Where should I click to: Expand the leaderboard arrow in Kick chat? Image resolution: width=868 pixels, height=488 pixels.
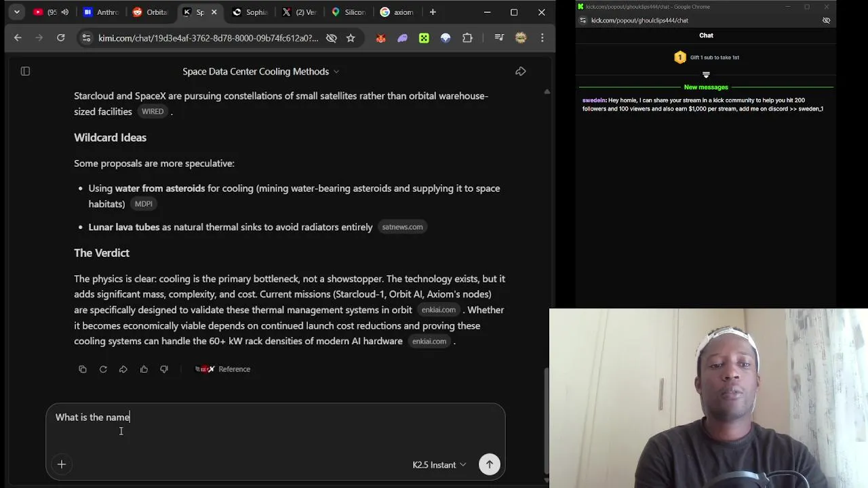[x=706, y=75]
